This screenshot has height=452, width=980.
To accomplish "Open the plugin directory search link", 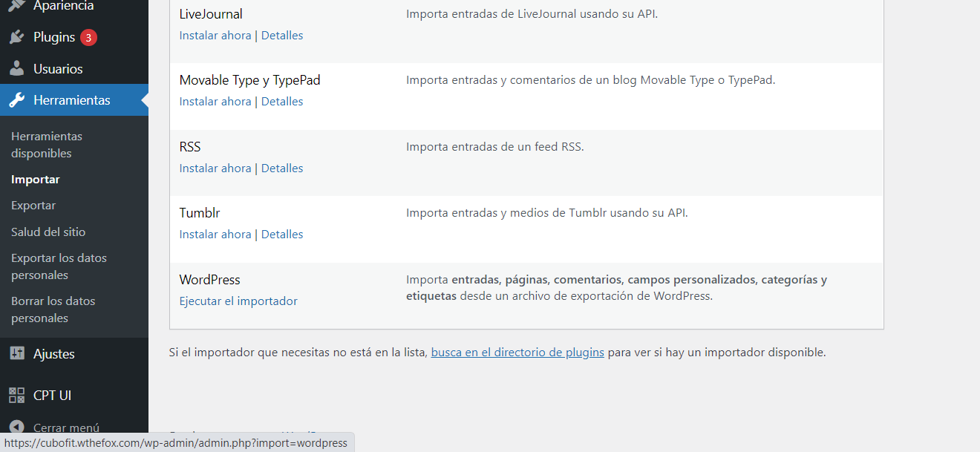I will point(517,353).
